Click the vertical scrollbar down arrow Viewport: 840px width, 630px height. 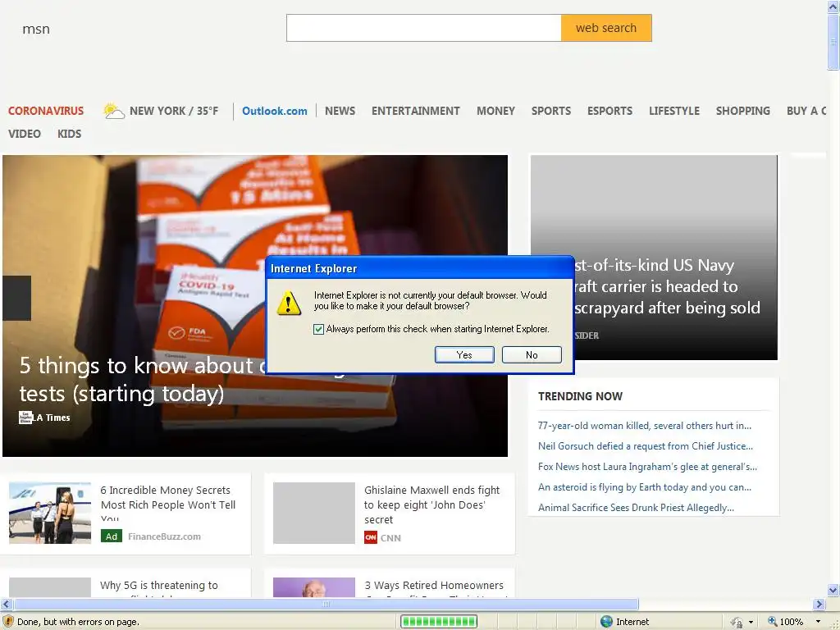[x=833, y=591]
